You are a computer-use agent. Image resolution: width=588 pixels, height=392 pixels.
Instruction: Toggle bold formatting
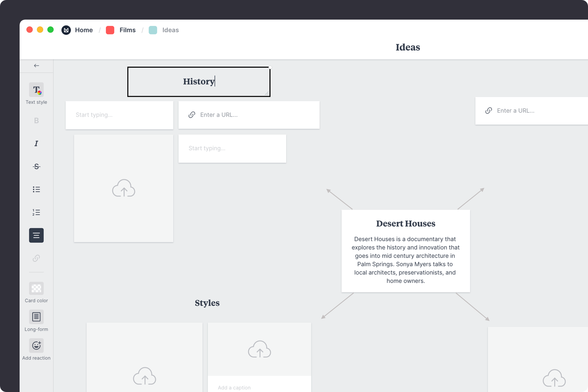(x=36, y=121)
